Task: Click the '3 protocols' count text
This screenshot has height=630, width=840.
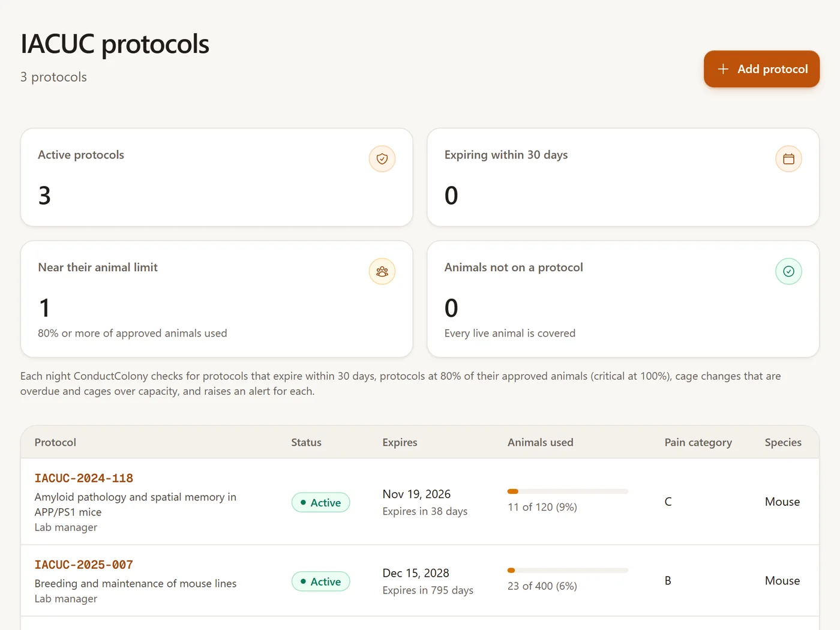Action: point(53,77)
